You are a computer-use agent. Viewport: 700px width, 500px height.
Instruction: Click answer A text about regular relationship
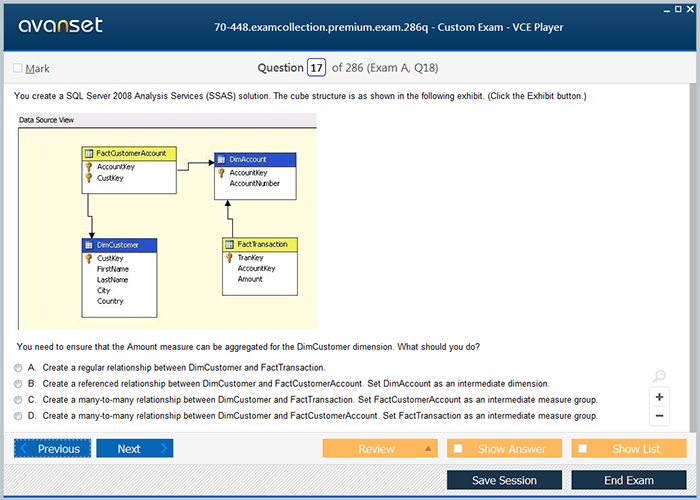point(184,368)
